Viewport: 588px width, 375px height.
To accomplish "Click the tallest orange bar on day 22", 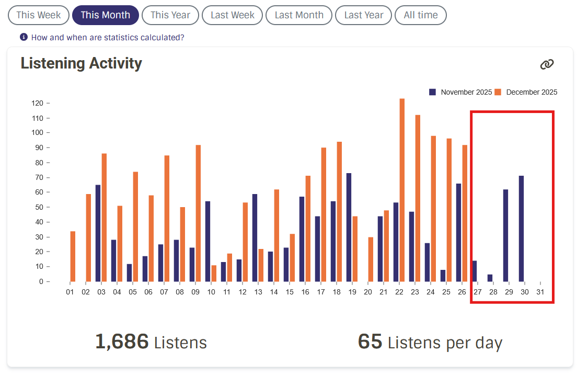I will 402,190.
